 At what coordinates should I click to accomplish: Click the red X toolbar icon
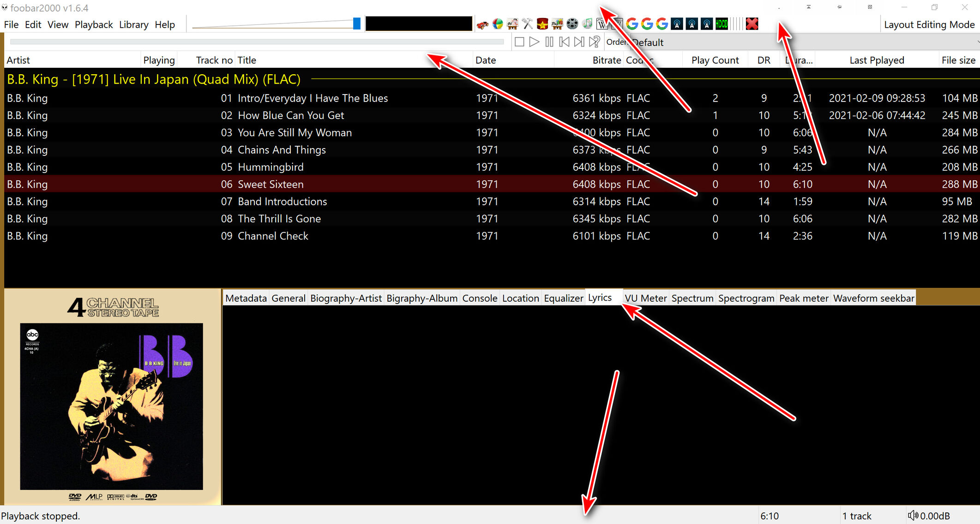(752, 24)
